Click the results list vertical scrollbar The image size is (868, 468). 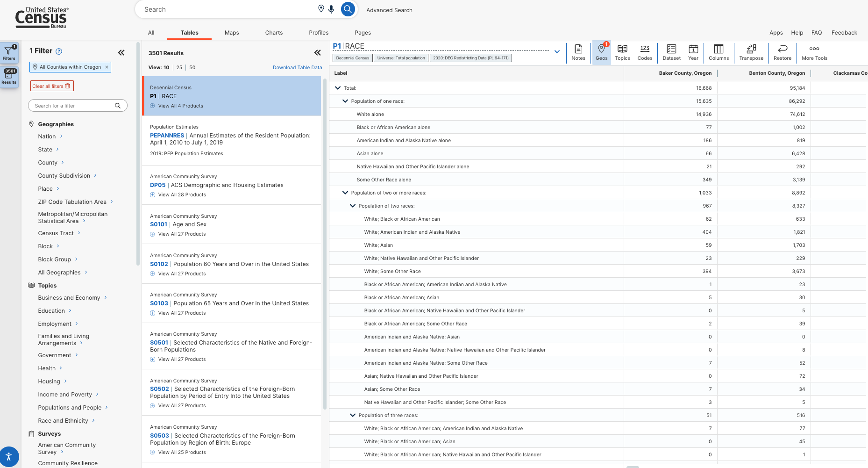[325, 243]
